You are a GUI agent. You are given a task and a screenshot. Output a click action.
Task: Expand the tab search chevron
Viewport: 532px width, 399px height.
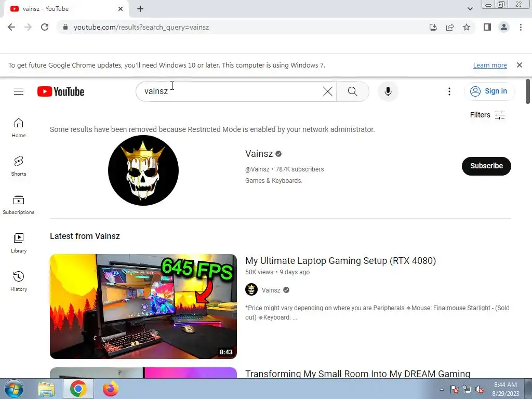coord(470,9)
